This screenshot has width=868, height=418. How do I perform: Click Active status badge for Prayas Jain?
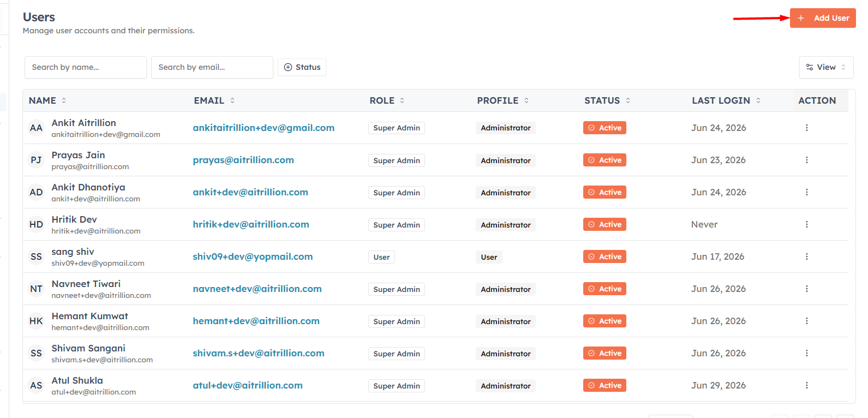[x=604, y=160]
